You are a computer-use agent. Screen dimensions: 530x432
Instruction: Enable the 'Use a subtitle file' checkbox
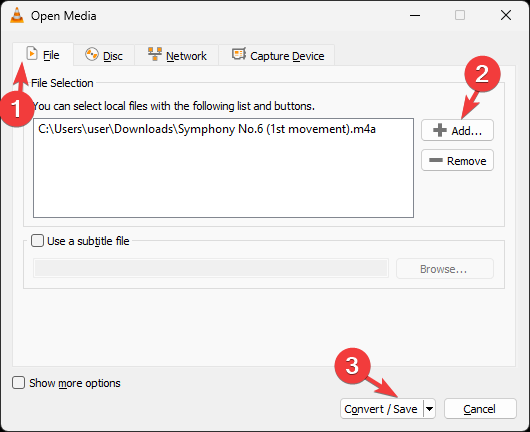[37, 241]
